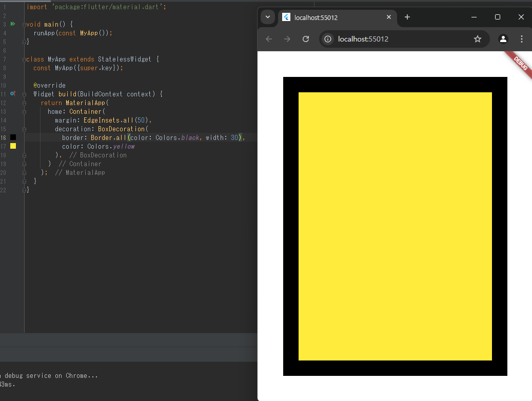Close the localhost:55012 tab
This screenshot has height=401, width=532.
tap(389, 17)
